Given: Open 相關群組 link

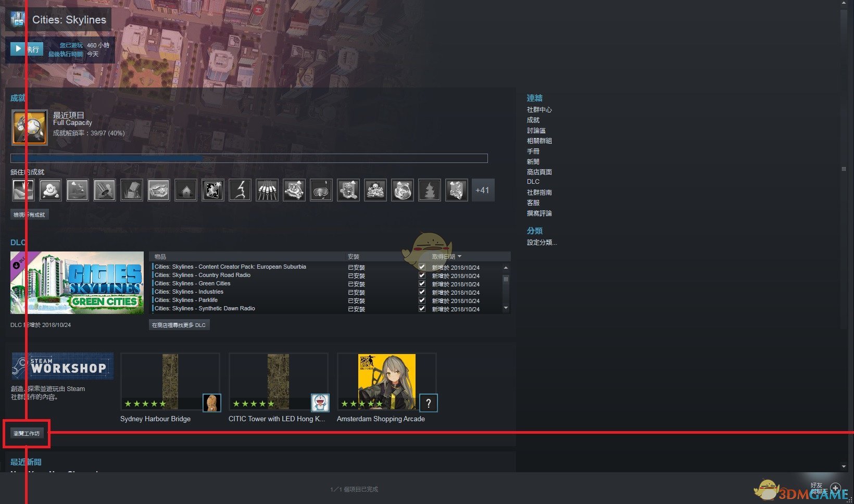Looking at the screenshot, I should [539, 141].
